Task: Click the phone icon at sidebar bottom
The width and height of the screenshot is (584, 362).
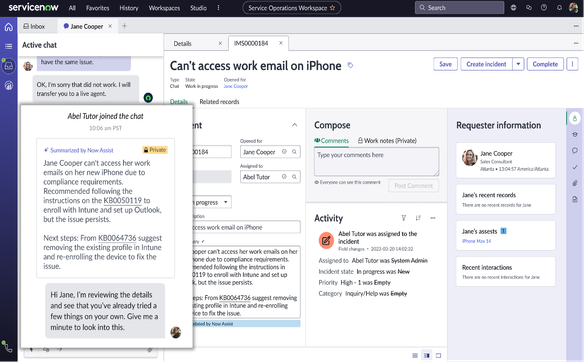Action: coord(7,346)
